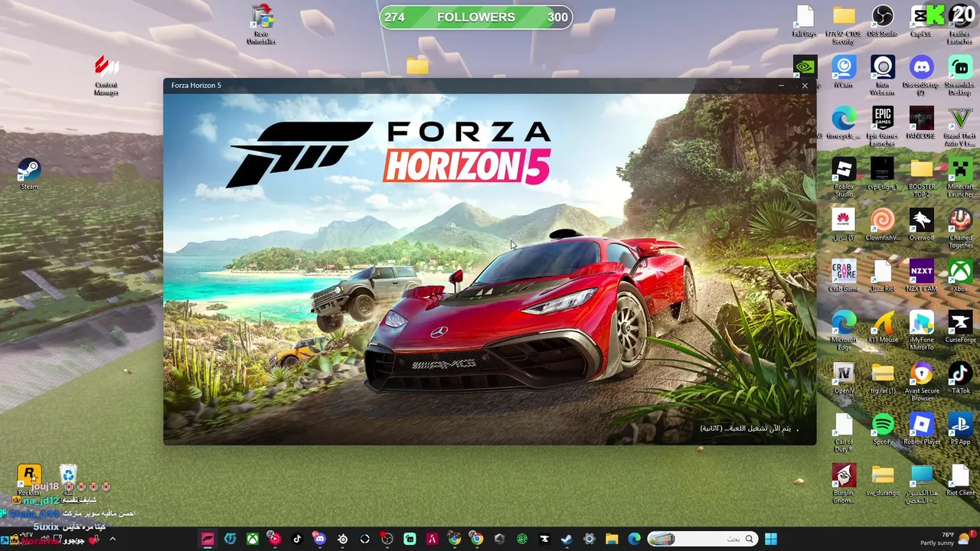980x551 pixels.
Task: Open the trg.rar (1) archive
Action: [882, 378]
